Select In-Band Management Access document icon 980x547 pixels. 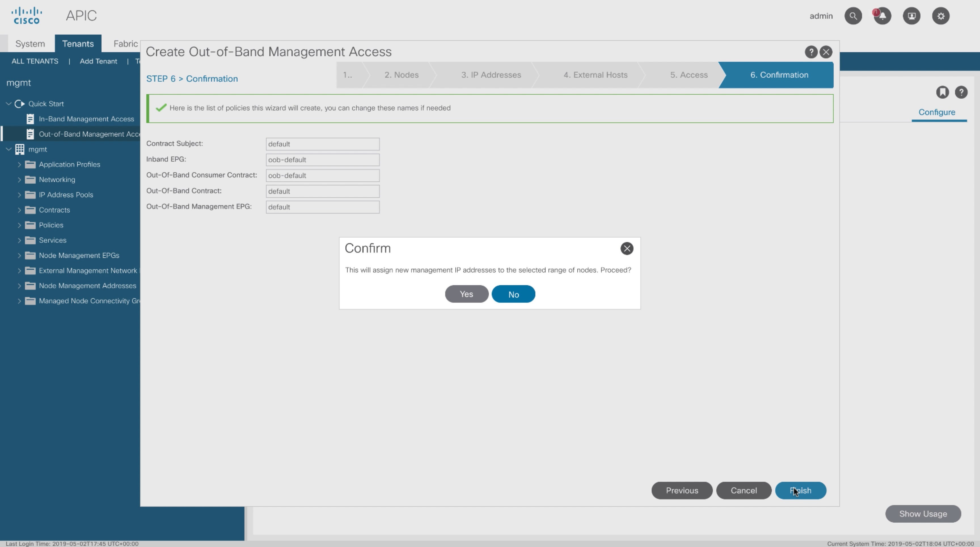tap(30, 119)
